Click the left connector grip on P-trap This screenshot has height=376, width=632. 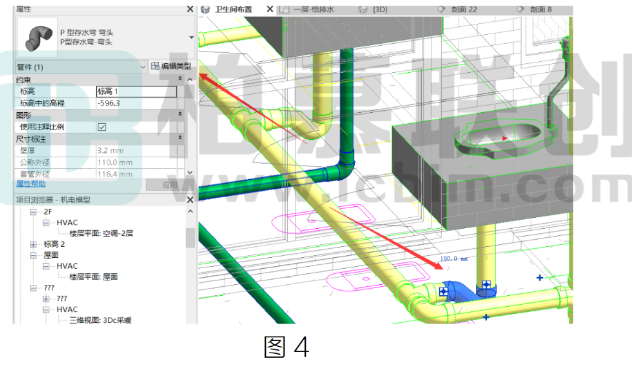coord(443,291)
